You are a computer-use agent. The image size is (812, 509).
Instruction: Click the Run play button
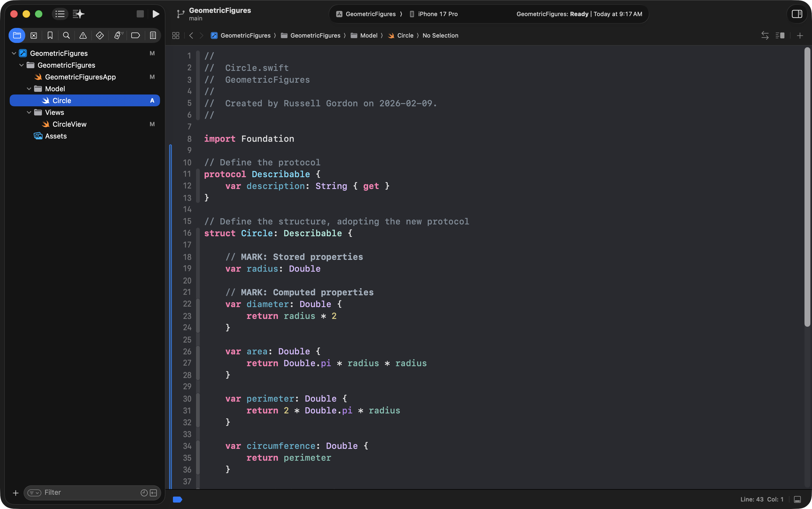pyautogui.click(x=155, y=14)
